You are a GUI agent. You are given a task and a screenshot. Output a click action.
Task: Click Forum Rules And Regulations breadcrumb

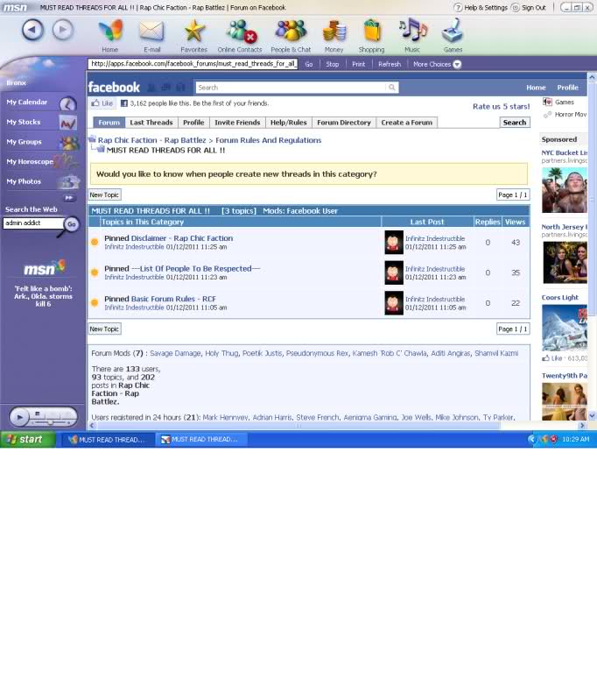click(268, 140)
